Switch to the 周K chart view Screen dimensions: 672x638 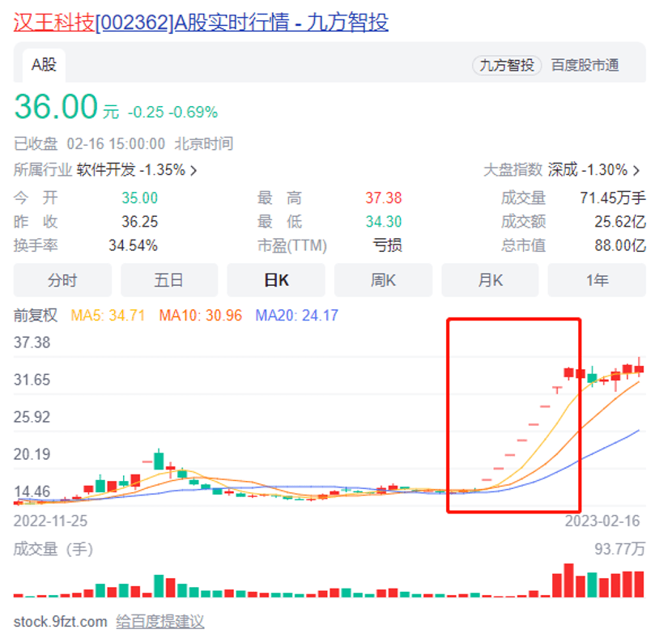(x=383, y=279)
